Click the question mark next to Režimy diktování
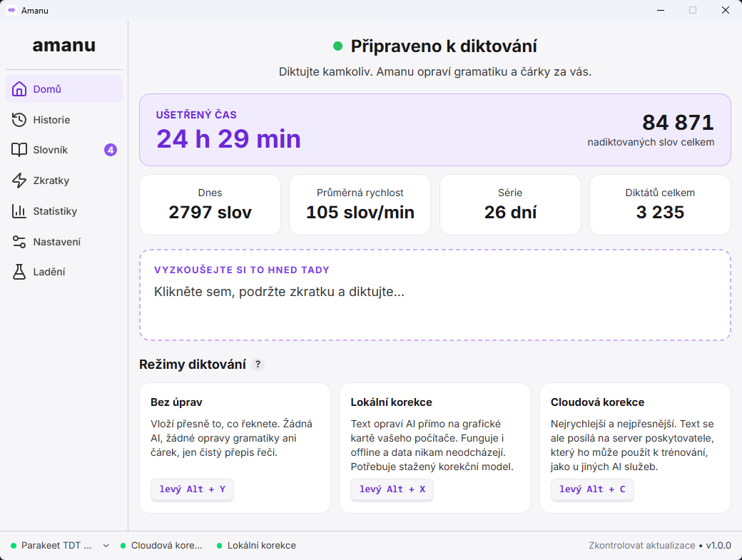 258,365
